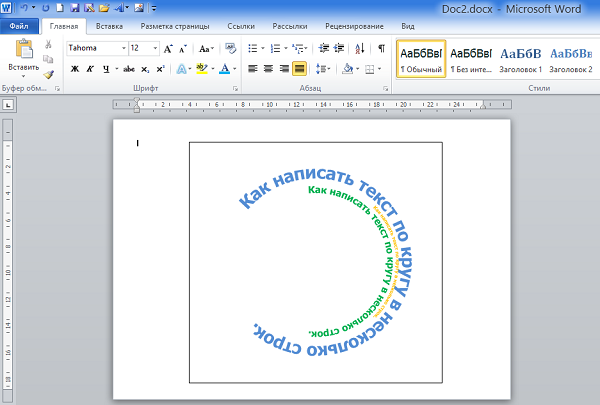
Task: Open the Абзац dialog launcher
Action: (385, 88)
